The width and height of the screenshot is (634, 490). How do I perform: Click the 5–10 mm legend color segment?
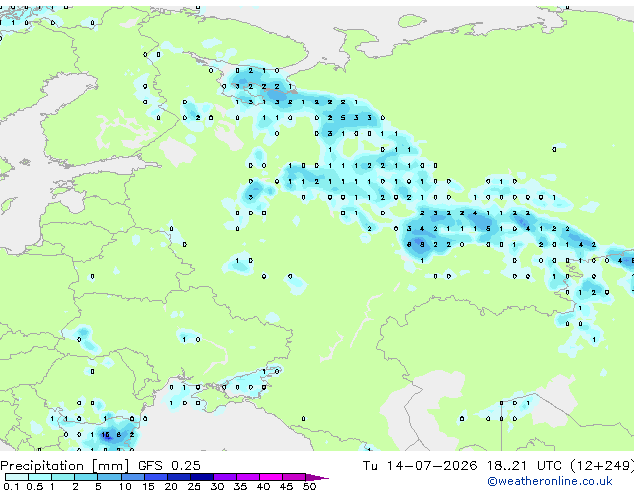(x=109, y=477)
